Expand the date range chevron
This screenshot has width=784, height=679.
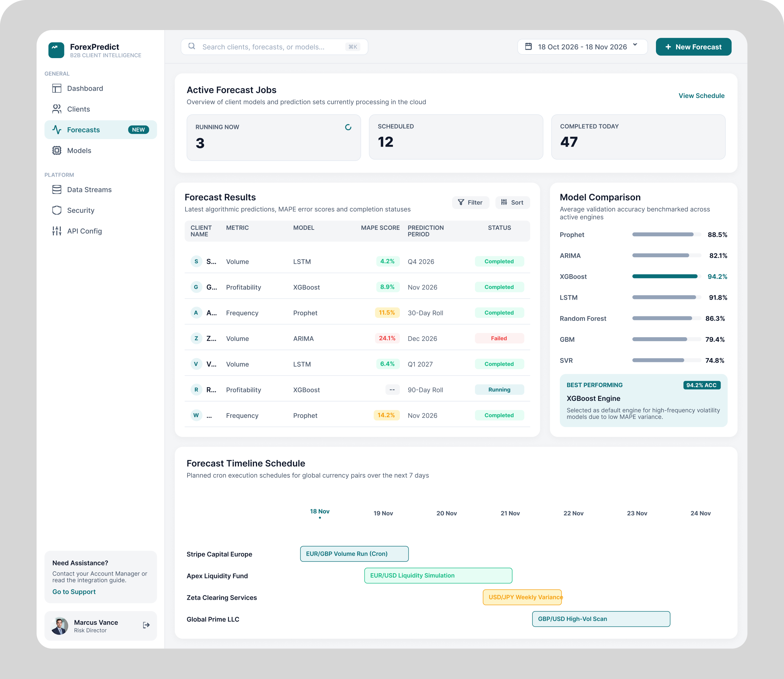(x=635, y=45)
